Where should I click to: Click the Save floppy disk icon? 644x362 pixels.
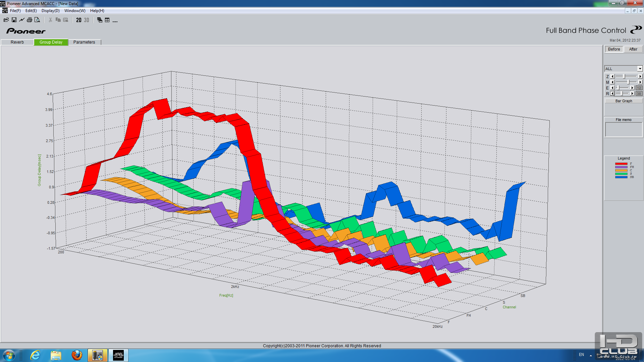[14, 20]
